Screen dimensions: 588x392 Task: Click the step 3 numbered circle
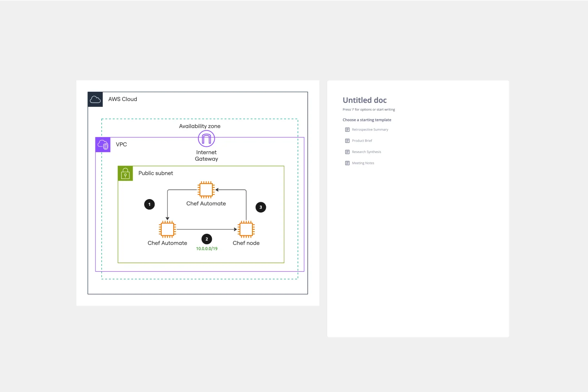tap(261, 207)
